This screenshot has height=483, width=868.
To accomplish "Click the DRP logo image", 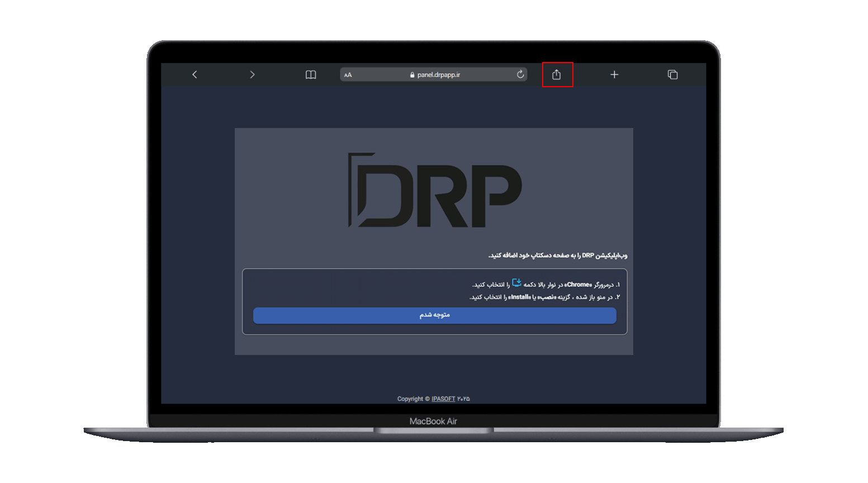I will (x=435, y=190).
